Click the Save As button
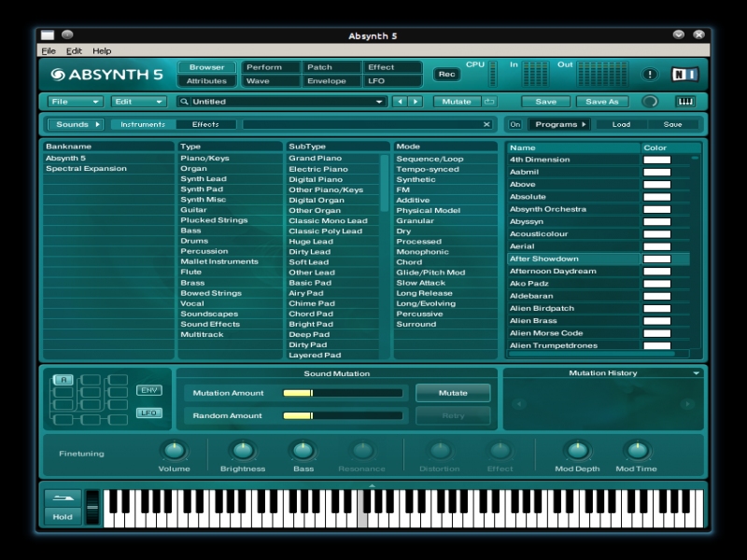Screen dimensions: 747x560 [x=602, y=102]
